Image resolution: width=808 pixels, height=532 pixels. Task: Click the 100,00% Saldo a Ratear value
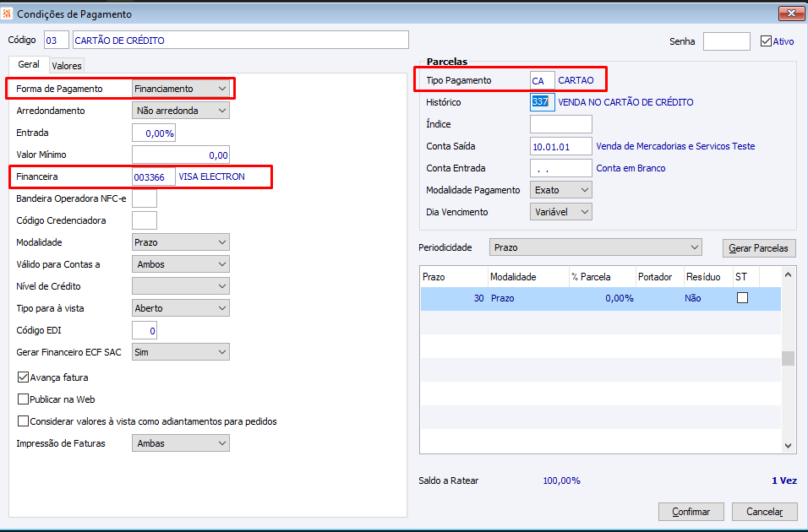coord(562,480)
